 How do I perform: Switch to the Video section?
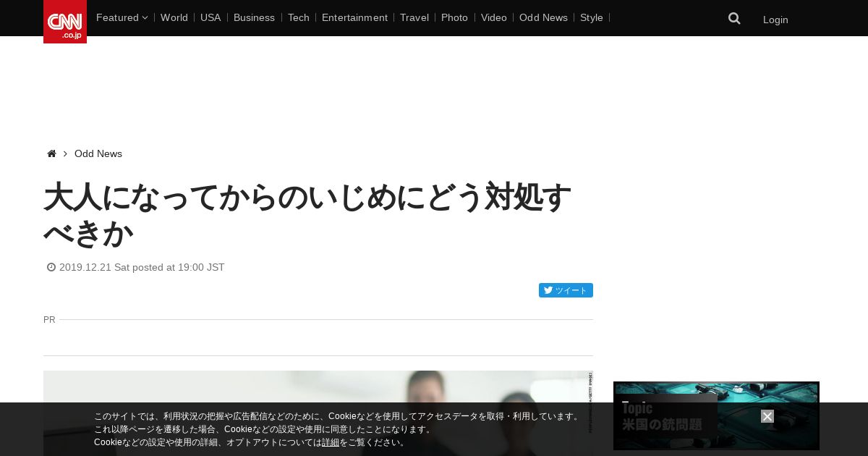pyautogui.click(x=494, y=17)
